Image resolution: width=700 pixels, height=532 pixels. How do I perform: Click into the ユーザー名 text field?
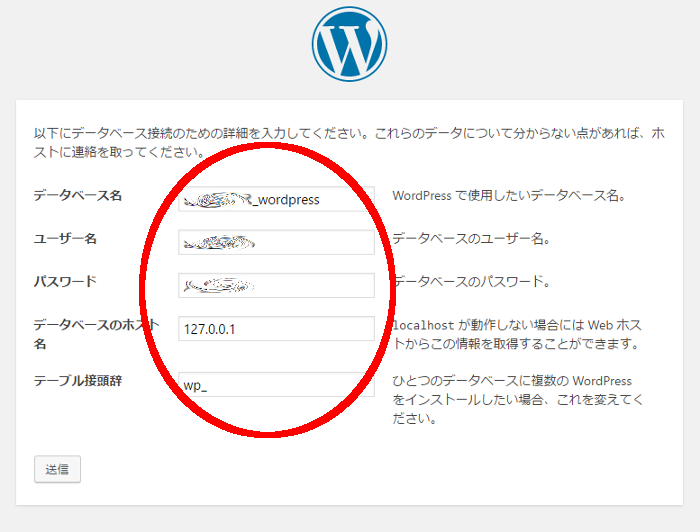click(277, 242)
